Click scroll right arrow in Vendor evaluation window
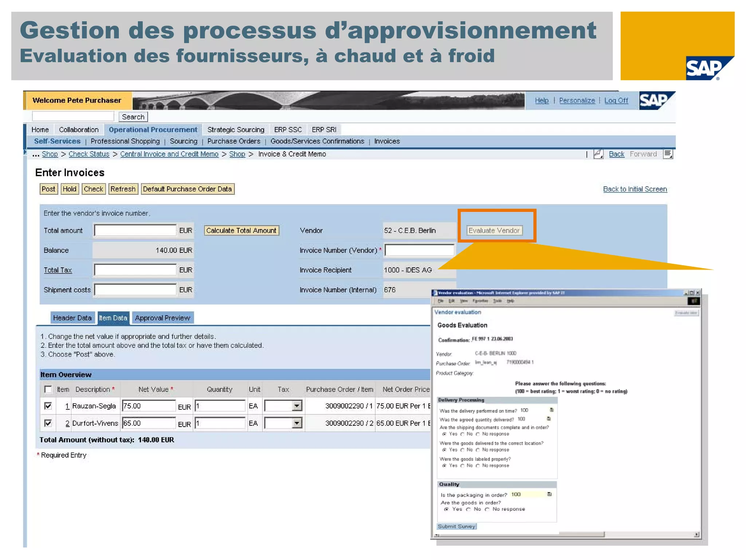The image size is (746, 560). [x=696, y=535]
